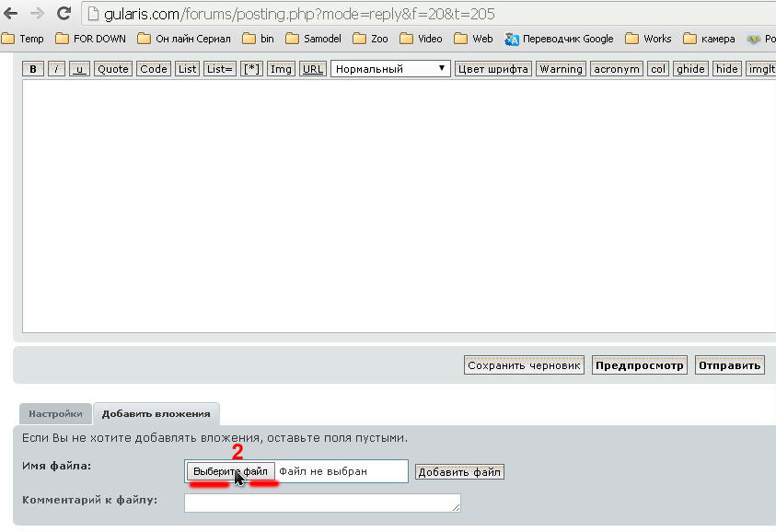Reload the page with refresh icon
This screenshot has height=532, width=776.
(64, 14)
